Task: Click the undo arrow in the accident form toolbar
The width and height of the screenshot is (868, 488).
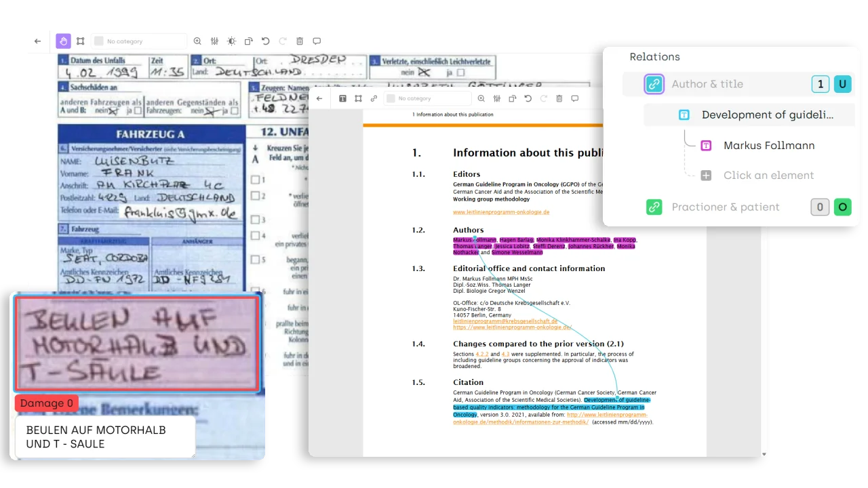Action: [x=265, y=41]
